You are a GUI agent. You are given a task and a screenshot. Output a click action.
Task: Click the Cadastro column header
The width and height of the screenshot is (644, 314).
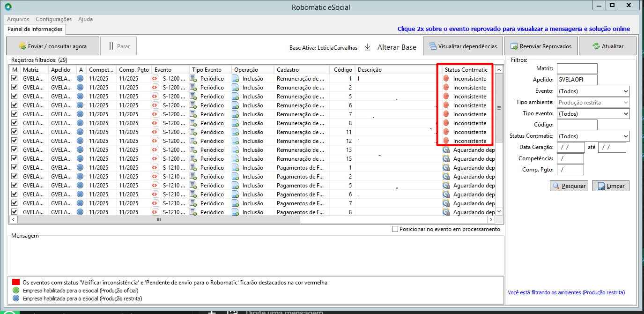[x=302, y=70]
